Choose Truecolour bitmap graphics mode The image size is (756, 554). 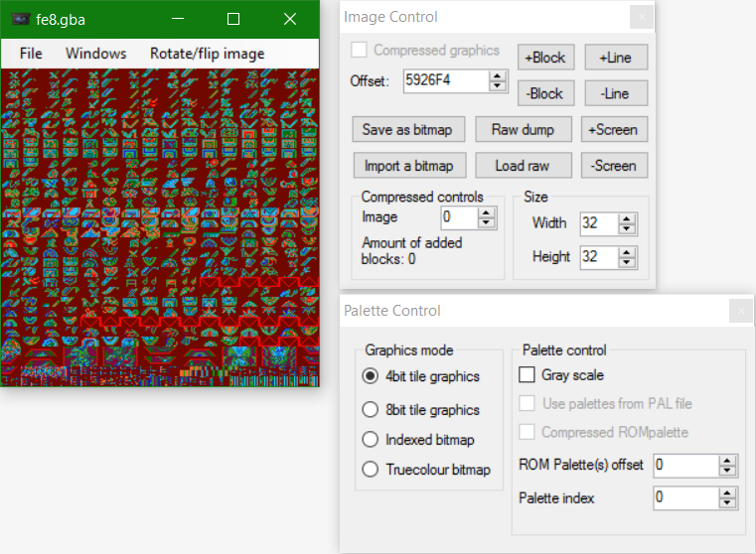371,470
